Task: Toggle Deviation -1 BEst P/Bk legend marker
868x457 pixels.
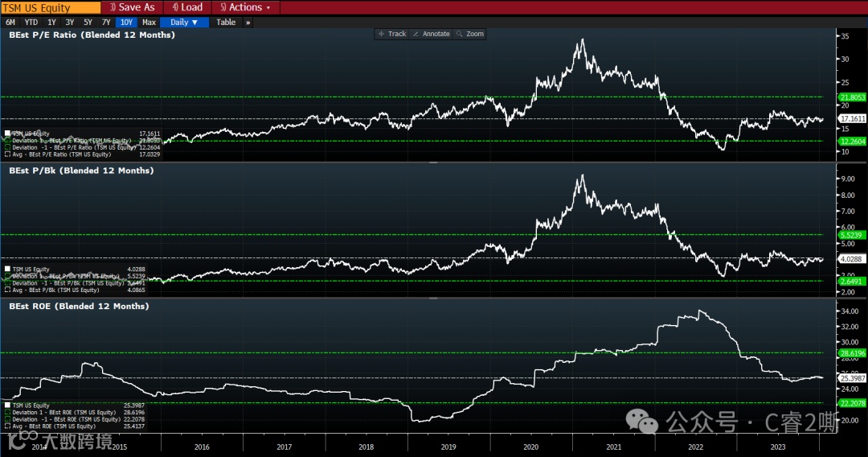Action: [8, 283]
